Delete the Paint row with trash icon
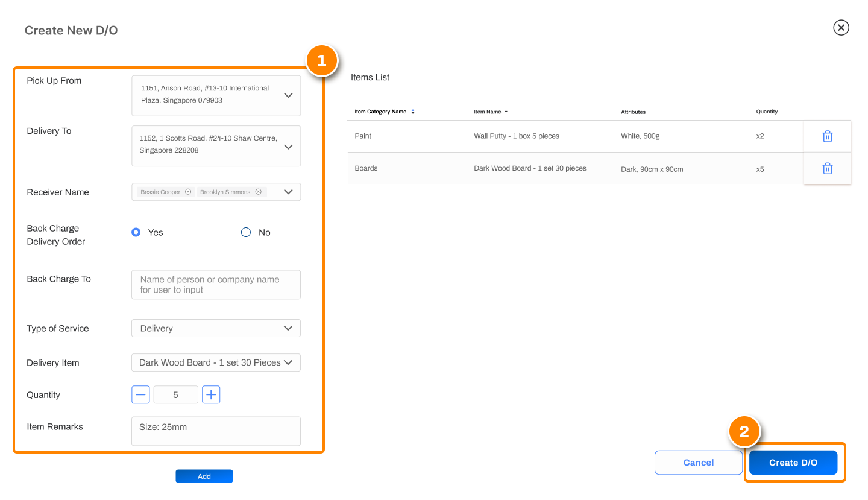The width and height of the screenshot is (868, 500). click(828, 136)
